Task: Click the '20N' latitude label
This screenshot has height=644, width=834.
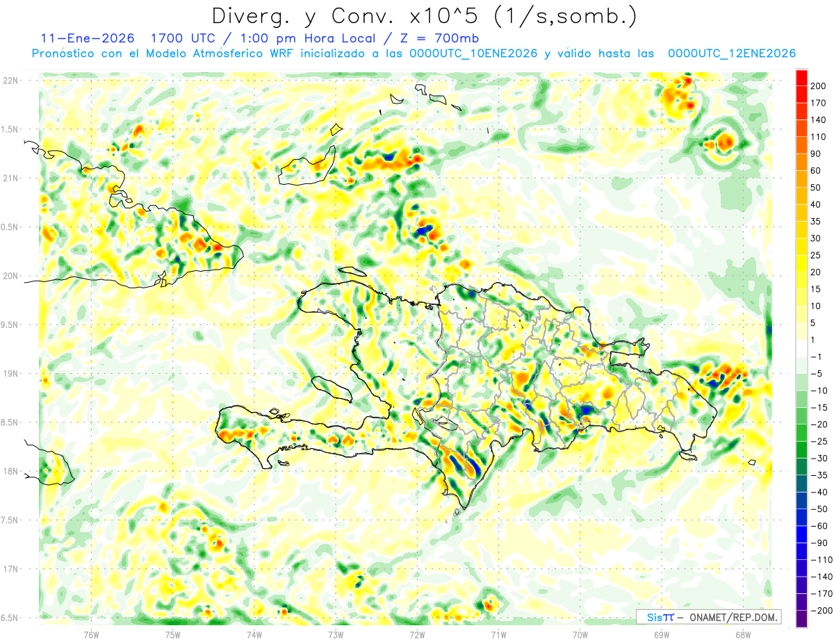Action: point(10,276)
